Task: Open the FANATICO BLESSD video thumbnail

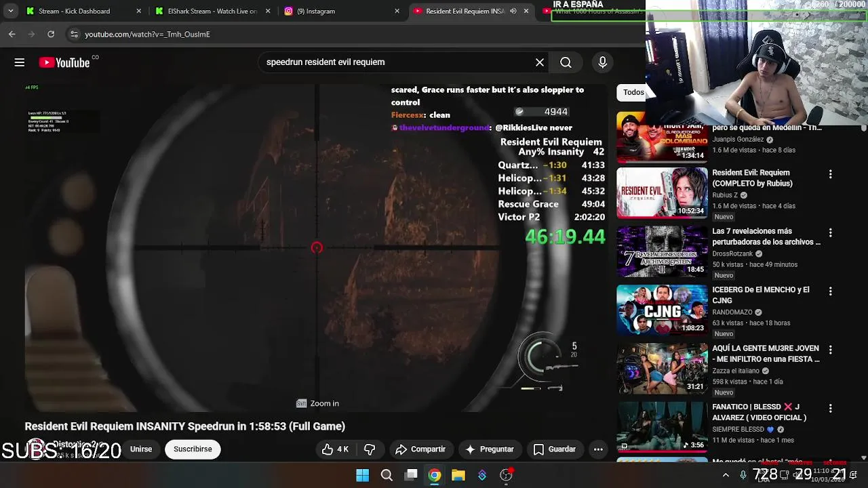Action: click(662, 426)
